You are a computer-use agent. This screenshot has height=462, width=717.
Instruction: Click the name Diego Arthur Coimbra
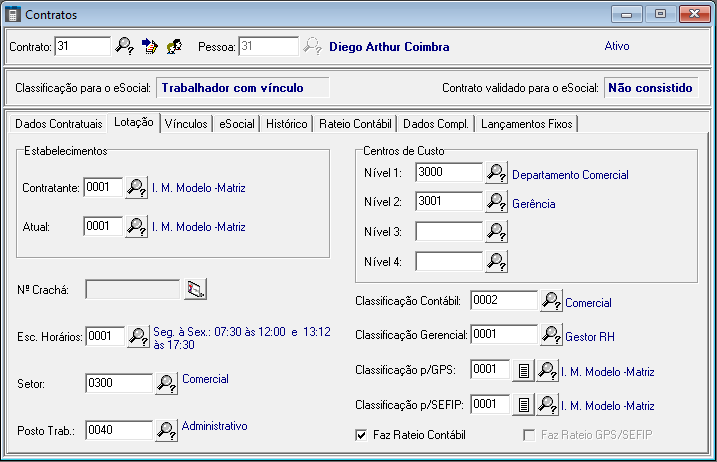[389, 47]
